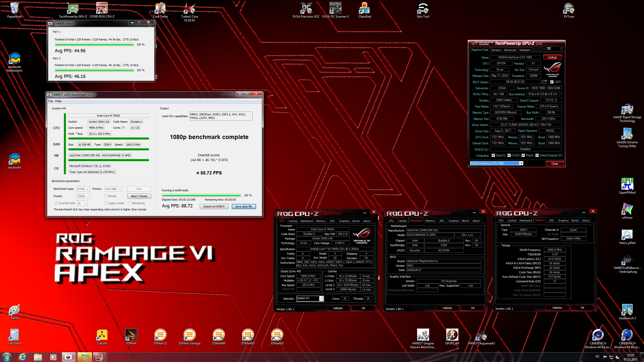This screenshot has height=362, width=644.
Task: Open the Priority Very high dropdown
Action: coord(113,189)
